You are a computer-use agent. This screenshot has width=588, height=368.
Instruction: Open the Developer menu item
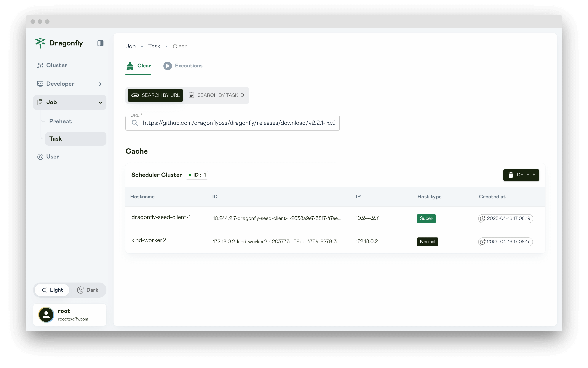point(70,84)
